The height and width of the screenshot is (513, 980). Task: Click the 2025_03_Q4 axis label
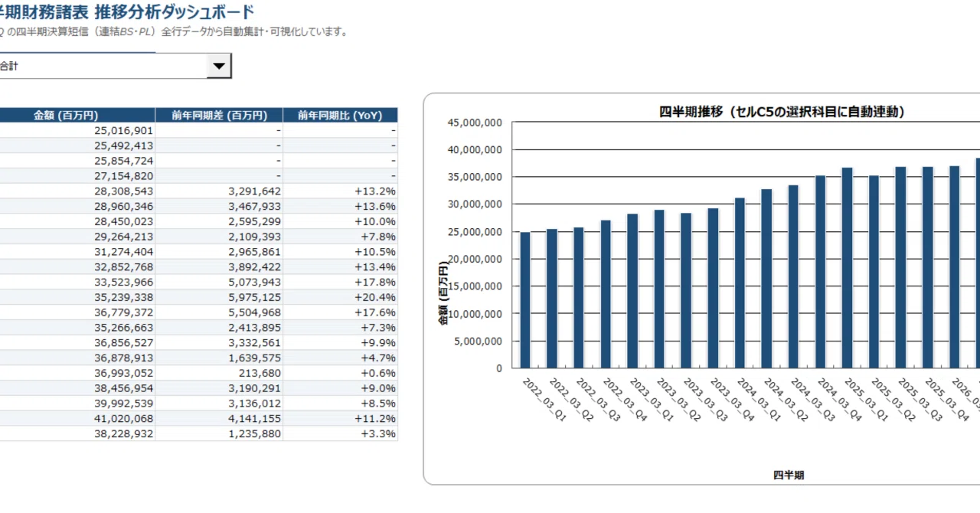(946, 400)
